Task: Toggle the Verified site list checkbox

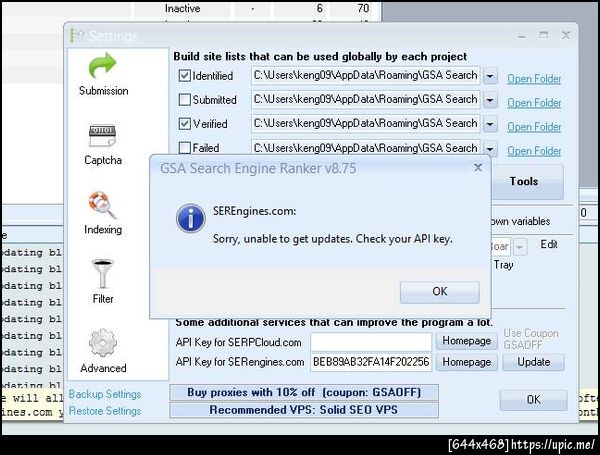Action: point(184,124)
